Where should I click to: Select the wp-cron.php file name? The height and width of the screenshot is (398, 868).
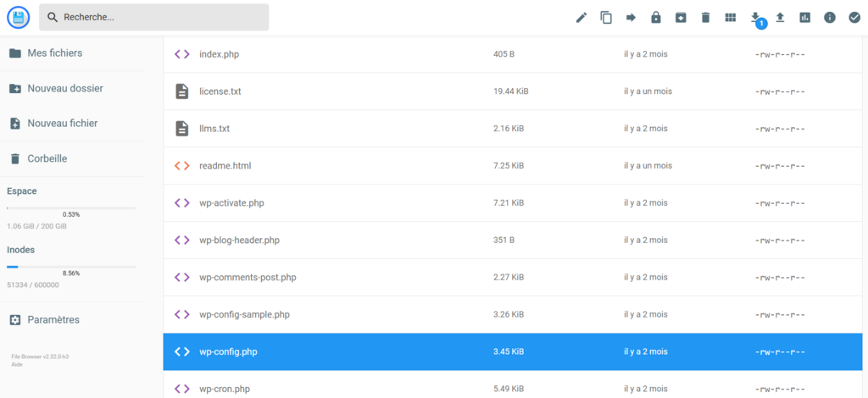click(x=225, y=389)
